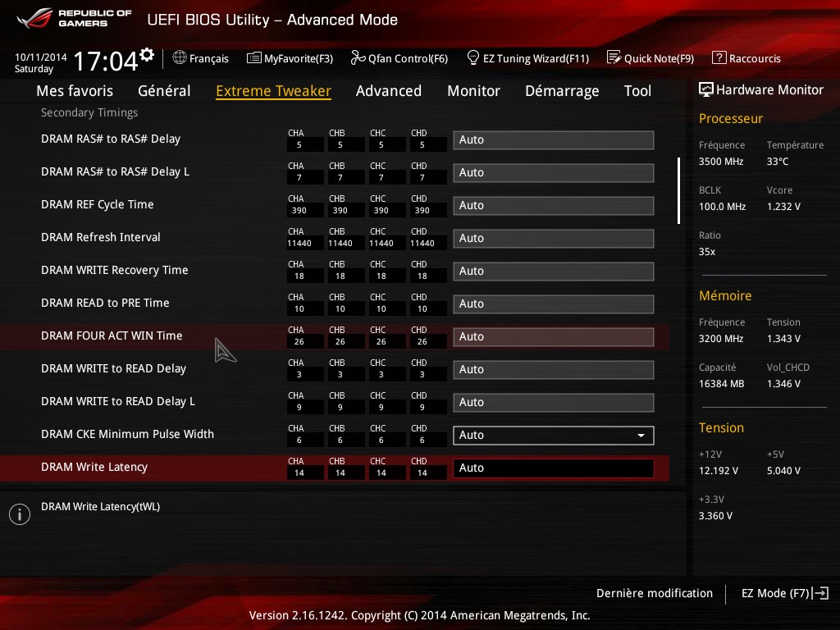
Task: Expand DRAM CKE Minimum Pulse Width dropdown arrow
Action: pyautogui.click(x=641, y=436)
